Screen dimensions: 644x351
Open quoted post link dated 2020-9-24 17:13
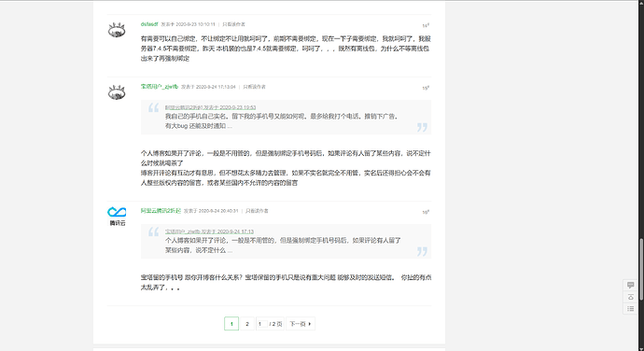[x=209, y=232]
